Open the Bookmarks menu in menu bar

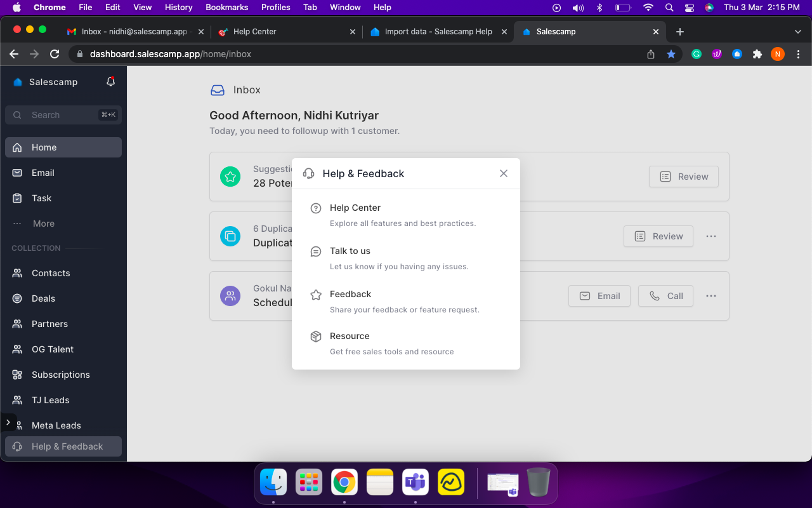tap(225, 7)
